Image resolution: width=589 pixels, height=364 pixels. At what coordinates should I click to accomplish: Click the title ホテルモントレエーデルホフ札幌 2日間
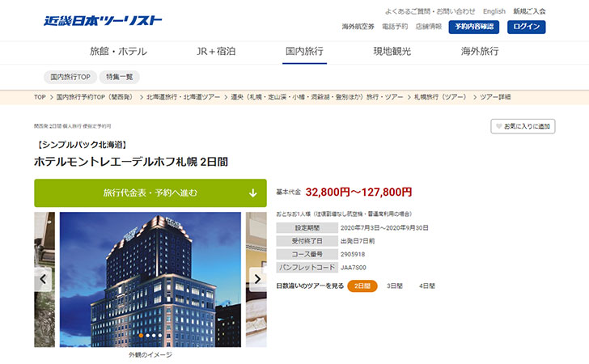click(x=131, y=162)
